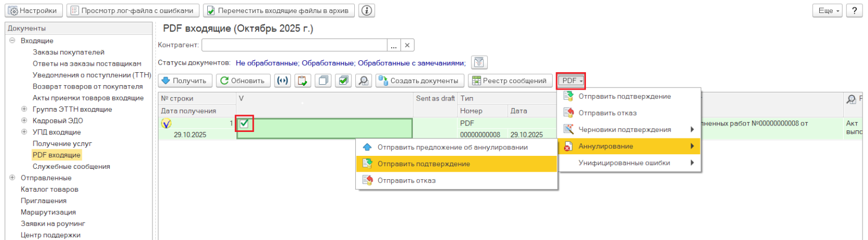The height and width of the screenshot is (240, 868).
Task: Clear the Контрагент field with X button
Action: point(407,45)
